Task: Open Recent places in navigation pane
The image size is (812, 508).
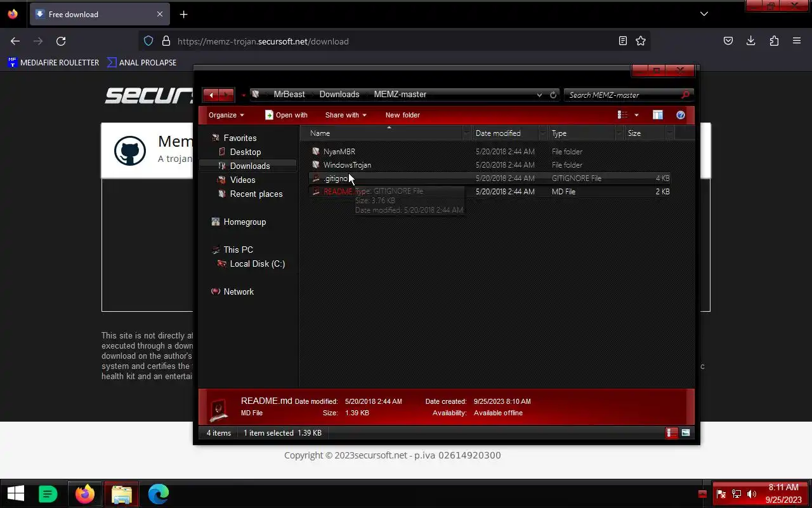Action: click(x=256, y=194)
